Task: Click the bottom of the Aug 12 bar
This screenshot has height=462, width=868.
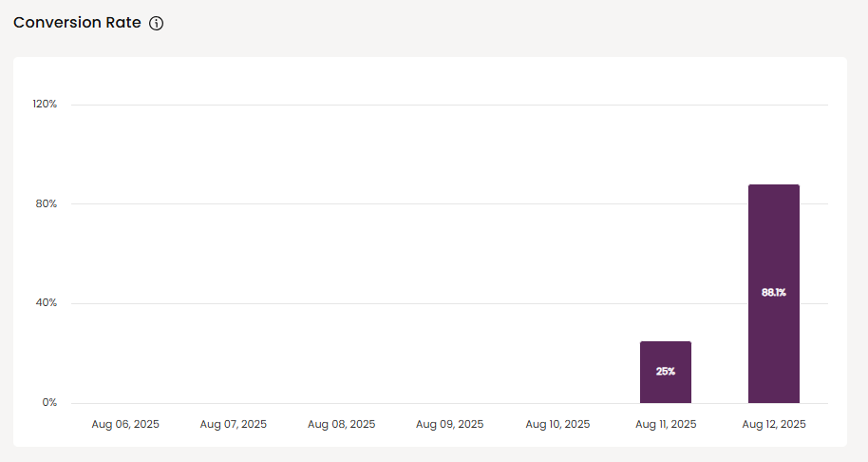Action: [x=773, y=399]
